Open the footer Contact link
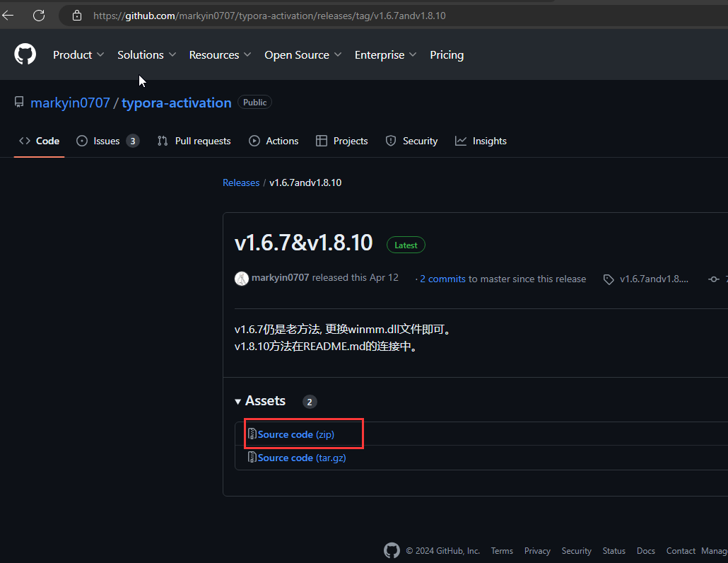This screenshot has width=728, height=563. pyautogui.click(x=681, y=550)
